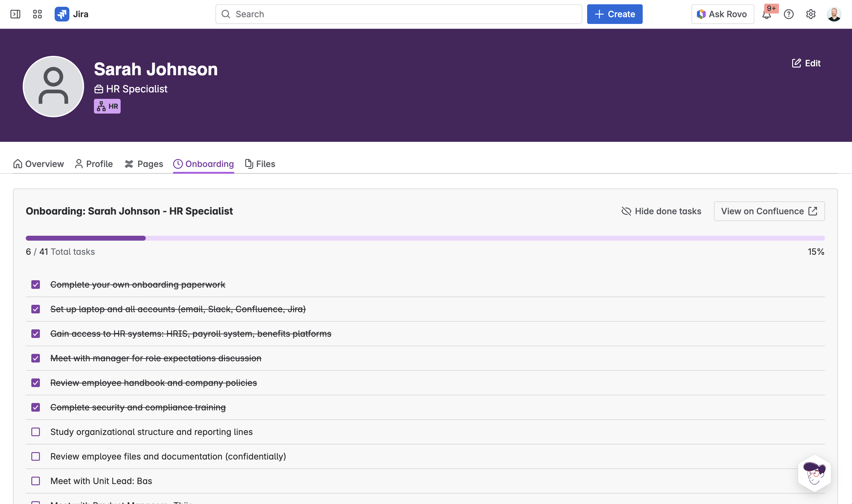Open the Pages tab

pyautogui.click(x=144, y=164)
